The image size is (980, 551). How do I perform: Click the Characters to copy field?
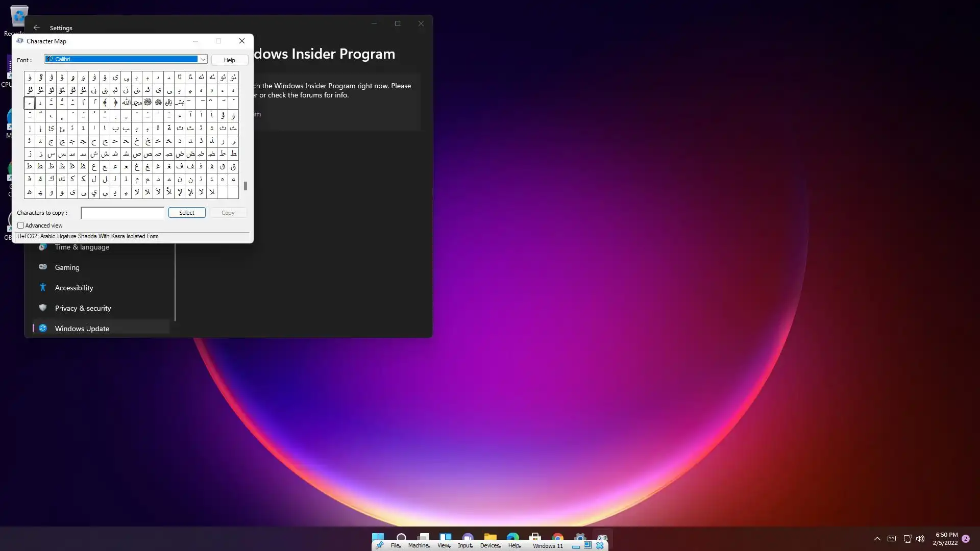pyautogui.click(x=122, y=213)
